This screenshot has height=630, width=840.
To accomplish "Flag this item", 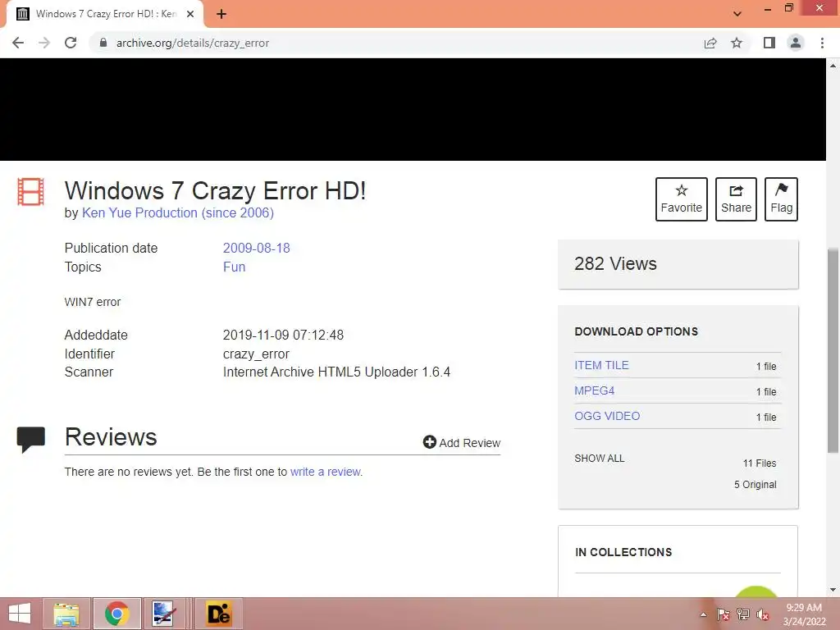I will [x=781, y=199].
